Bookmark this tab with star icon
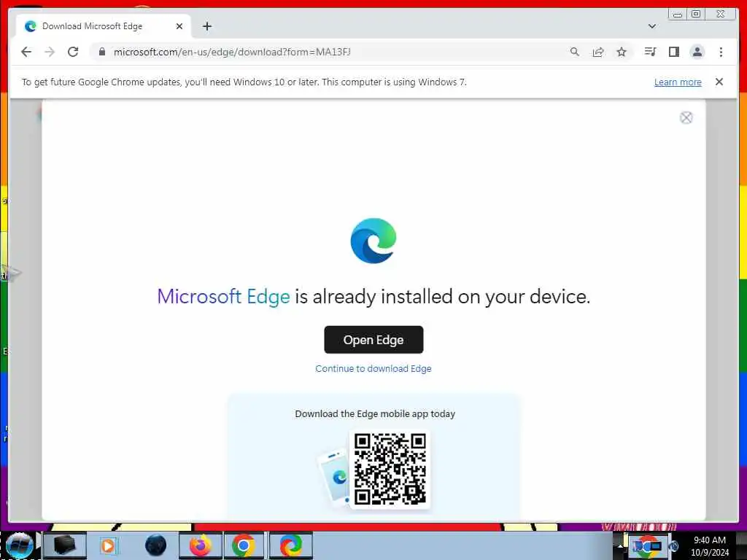 point(622,52)
